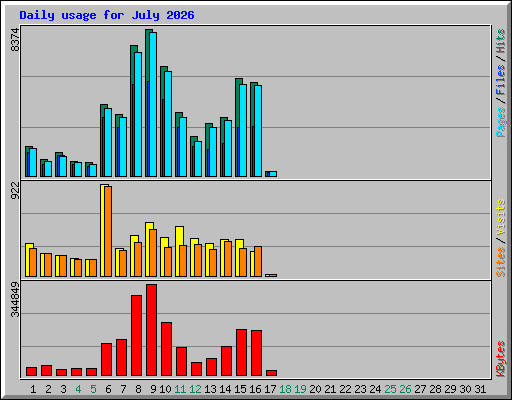Click the tallest cyan Pages bar for day 9
Screen dimensions: 512x400
click(153, 104)
